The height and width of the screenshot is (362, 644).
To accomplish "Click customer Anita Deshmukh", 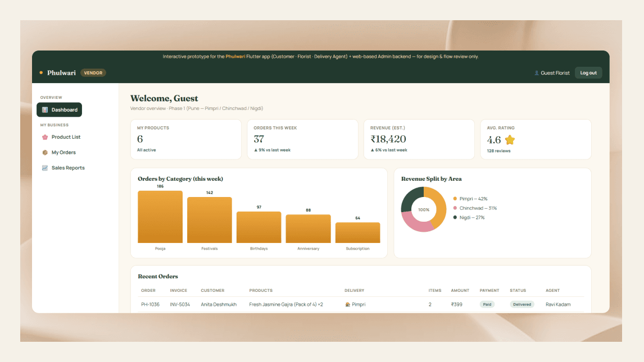I will [x=219, y=305].
